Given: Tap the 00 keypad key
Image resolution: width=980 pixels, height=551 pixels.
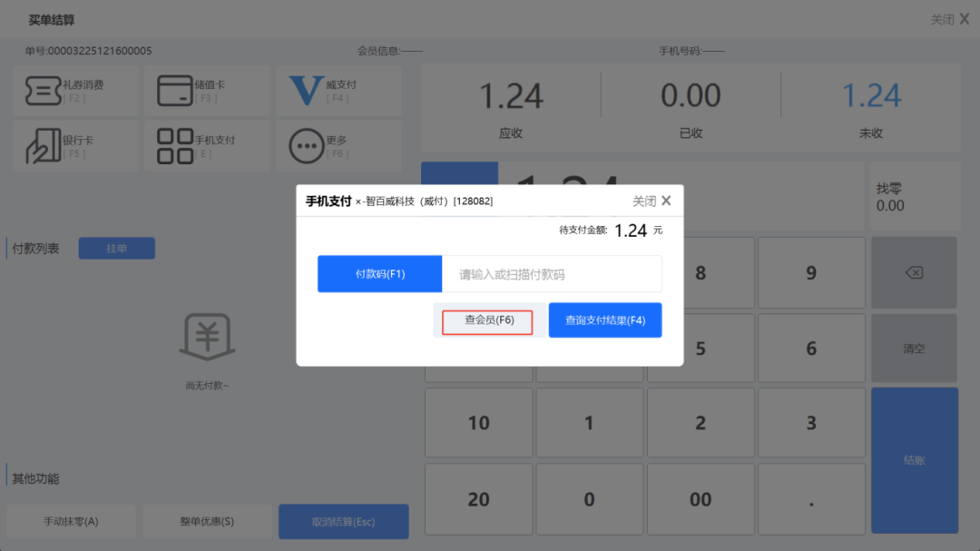Looking at the screenshot, I should pos(700,499).
